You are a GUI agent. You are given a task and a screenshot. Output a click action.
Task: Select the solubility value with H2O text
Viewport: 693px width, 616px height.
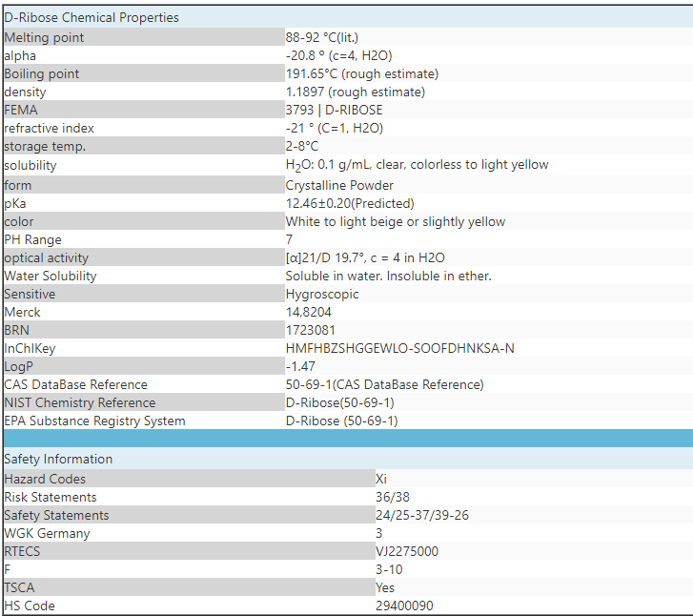tap(417, 165)
